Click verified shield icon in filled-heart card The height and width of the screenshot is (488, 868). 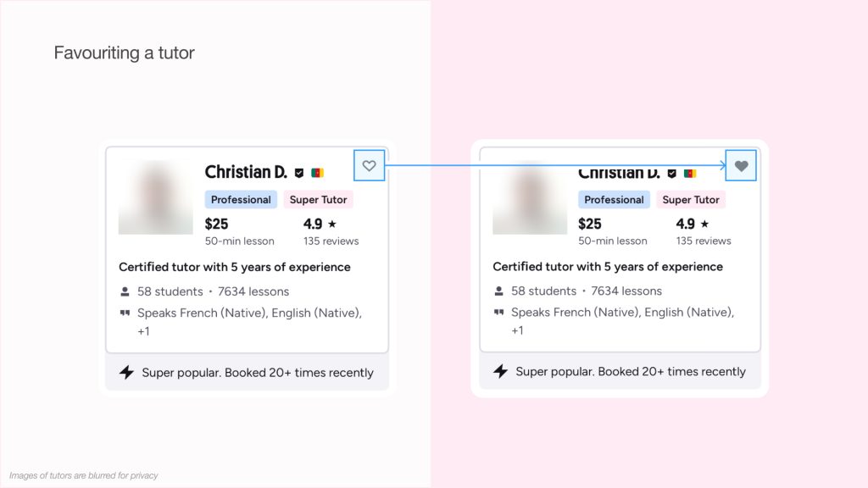pyautogui.click(x=672, y=173)
